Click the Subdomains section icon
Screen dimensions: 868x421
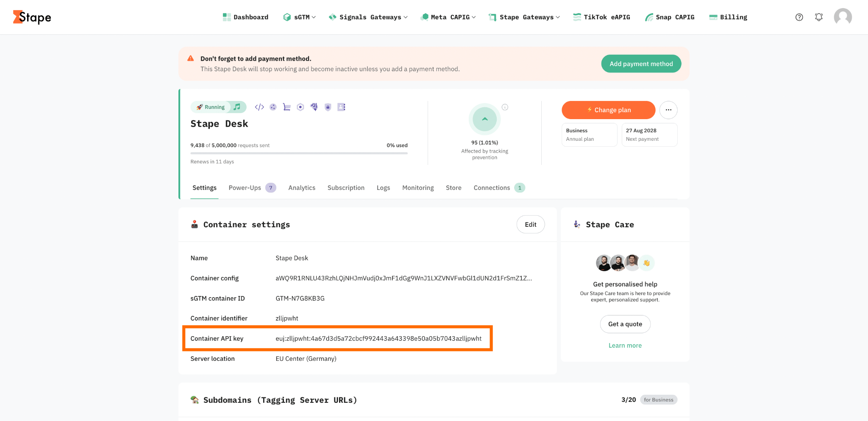(x=195, y=400)
